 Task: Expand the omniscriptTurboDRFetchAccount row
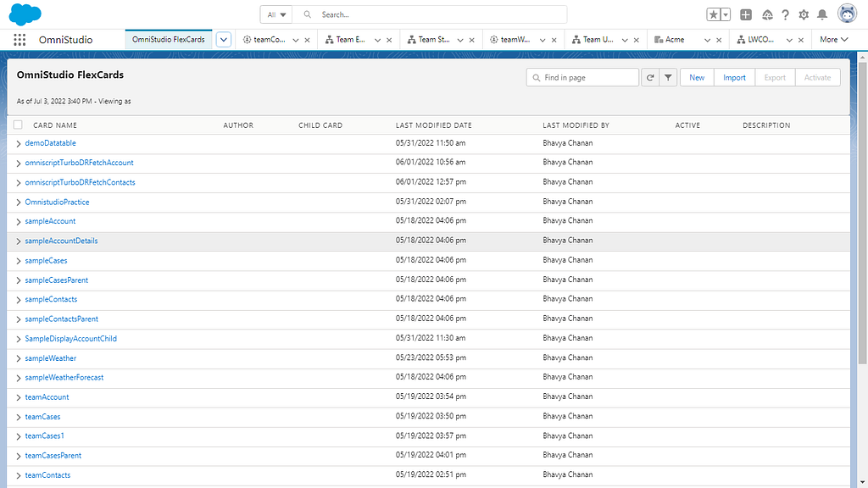coord(19,164)
